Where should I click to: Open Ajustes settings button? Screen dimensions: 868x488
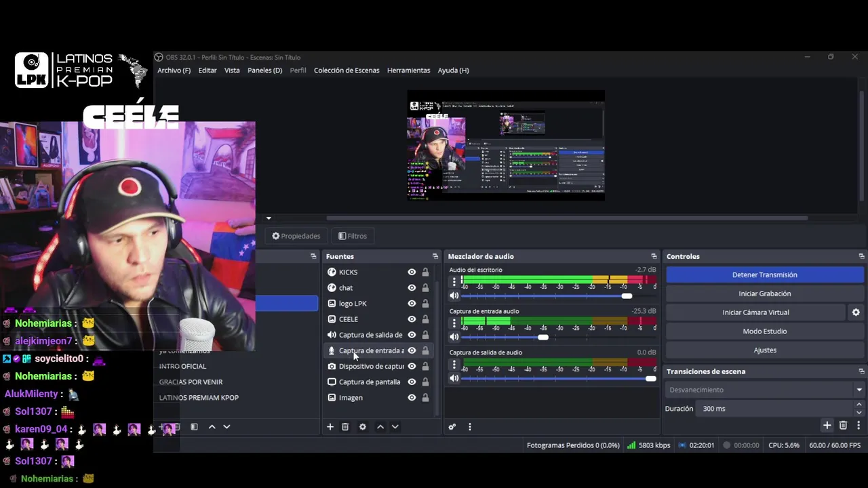coord(765,350)
